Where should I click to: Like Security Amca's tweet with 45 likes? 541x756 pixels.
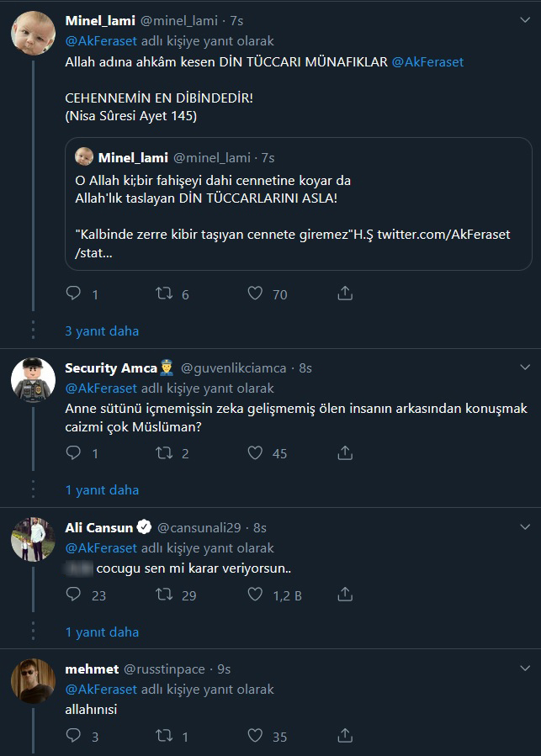click(x=255, y=452)
